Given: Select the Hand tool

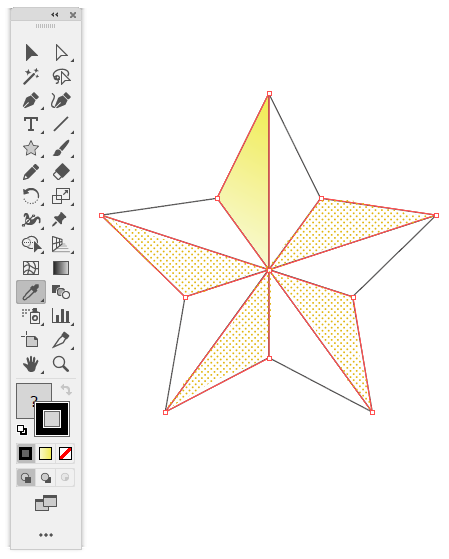Looking at the screenshot, I should tap(31, 364).
